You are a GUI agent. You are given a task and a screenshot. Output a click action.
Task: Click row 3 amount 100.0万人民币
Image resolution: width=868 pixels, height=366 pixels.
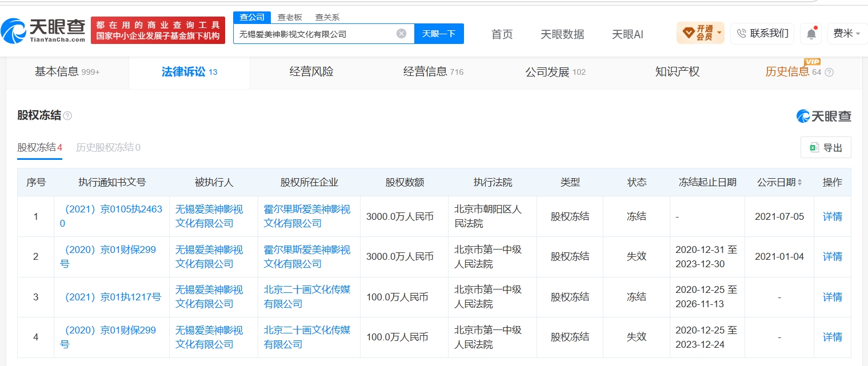pos(397,297)
